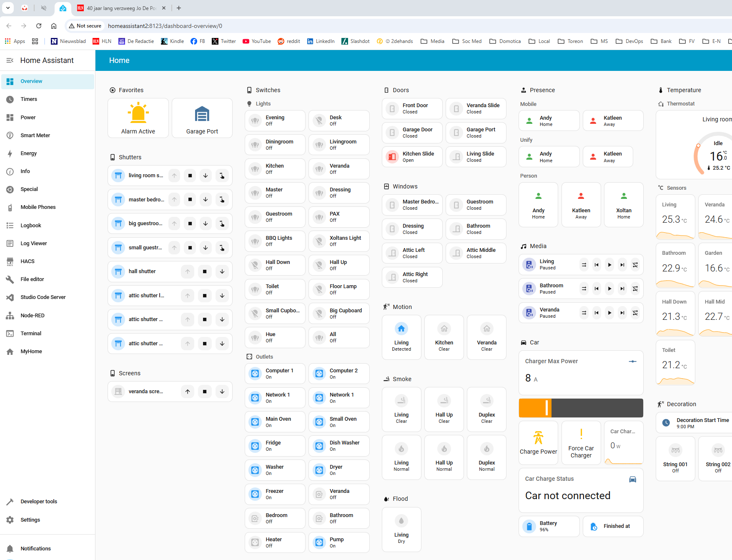Image resolution: width=732 pixels, height=560 pixels.
Task: Open the Garage Port favorite tile
Action: (x=202, y=118)
